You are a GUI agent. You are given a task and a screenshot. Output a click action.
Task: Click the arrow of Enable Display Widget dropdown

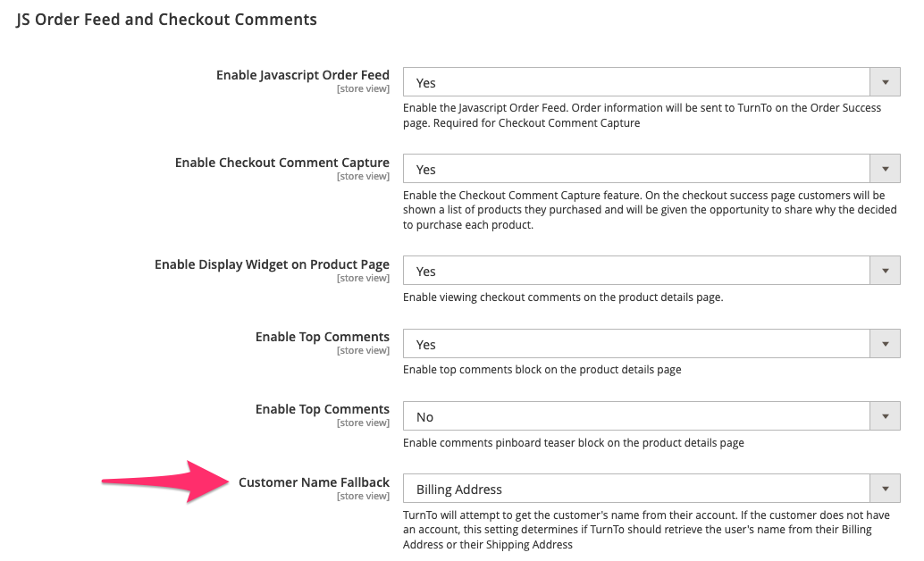(885, 271)
